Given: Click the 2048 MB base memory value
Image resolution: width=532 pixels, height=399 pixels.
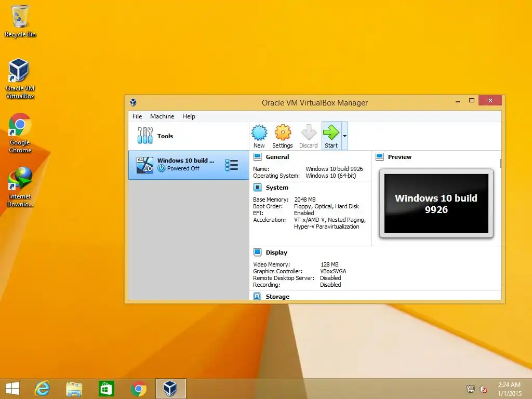Looking at the screenshot, I should pos(305,199).
